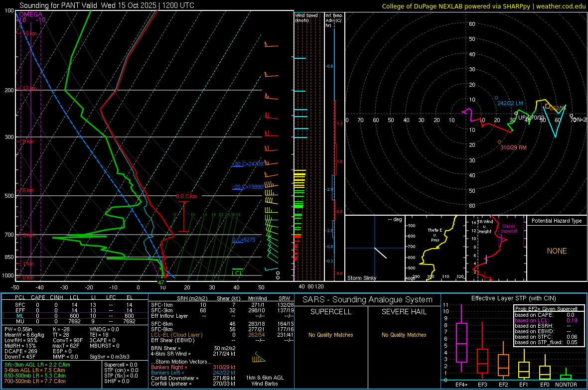The image size is (588, 390).
Task: Select the 'NONTOR' box plot axis label
Action: [566, 385]
